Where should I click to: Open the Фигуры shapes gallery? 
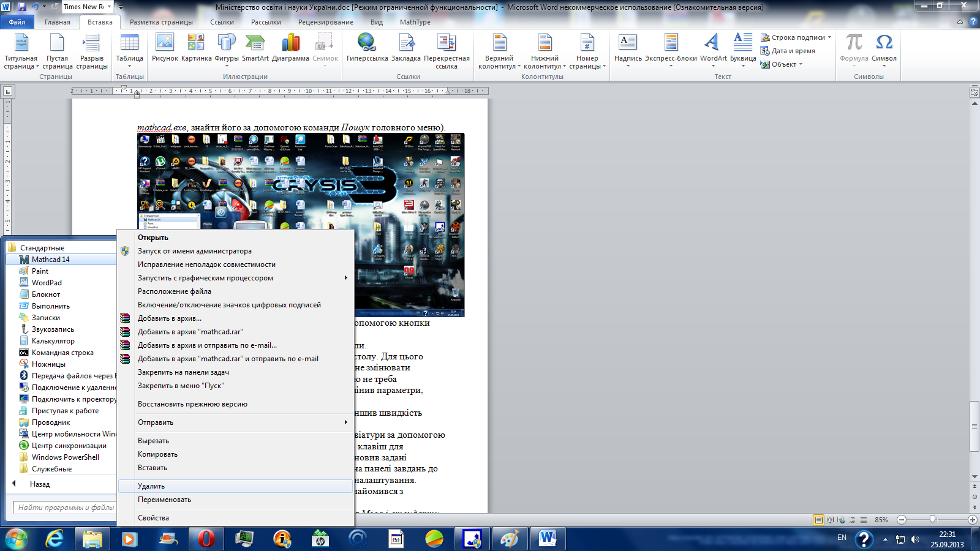pos(227,49)
